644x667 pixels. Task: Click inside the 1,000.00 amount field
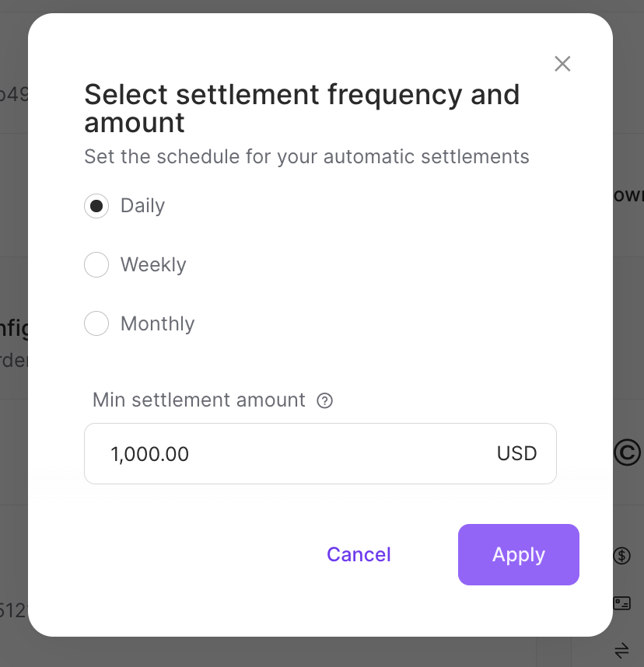click(233, 453)
